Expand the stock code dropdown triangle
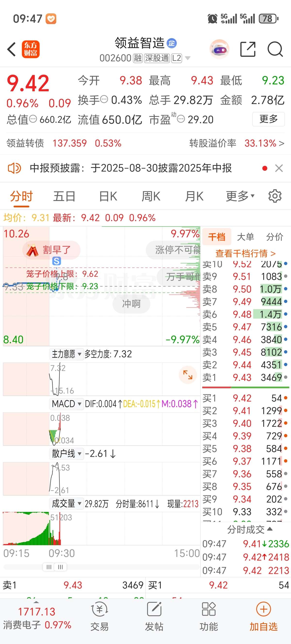The height and width of the screenshot is (644, 291). 188,58
